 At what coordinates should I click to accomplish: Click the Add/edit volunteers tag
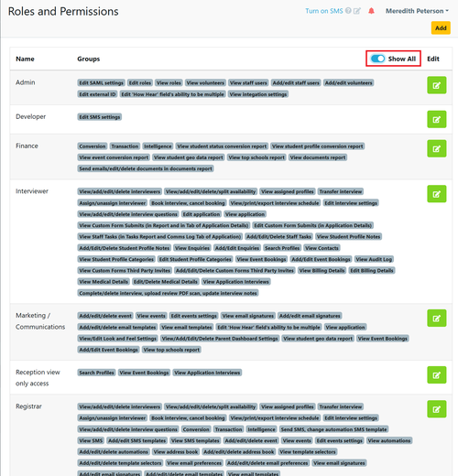point(348,83)
